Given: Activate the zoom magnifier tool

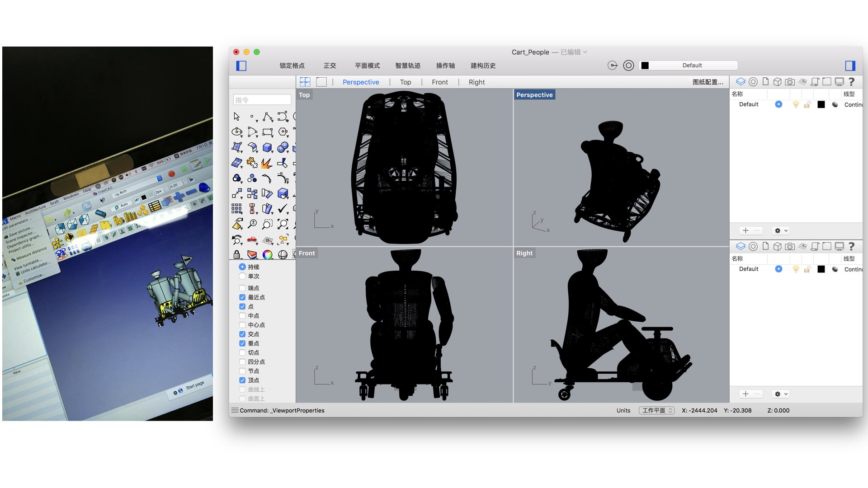Looking at the screenshot, I should (x=252, y=224).
